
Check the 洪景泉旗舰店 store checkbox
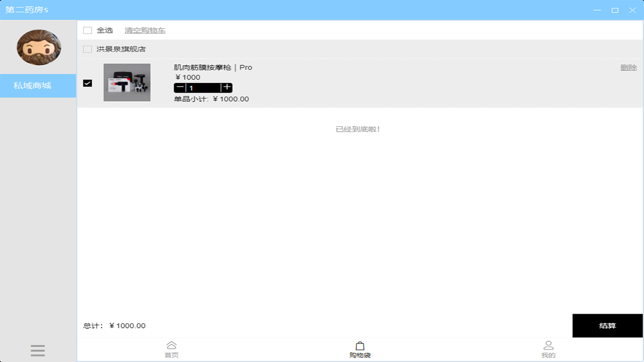click(88, 49)
